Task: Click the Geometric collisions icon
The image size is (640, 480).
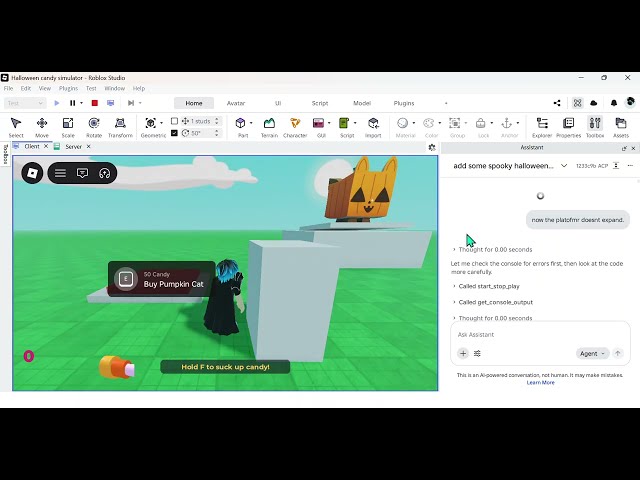Action: [x=151, y=123]
